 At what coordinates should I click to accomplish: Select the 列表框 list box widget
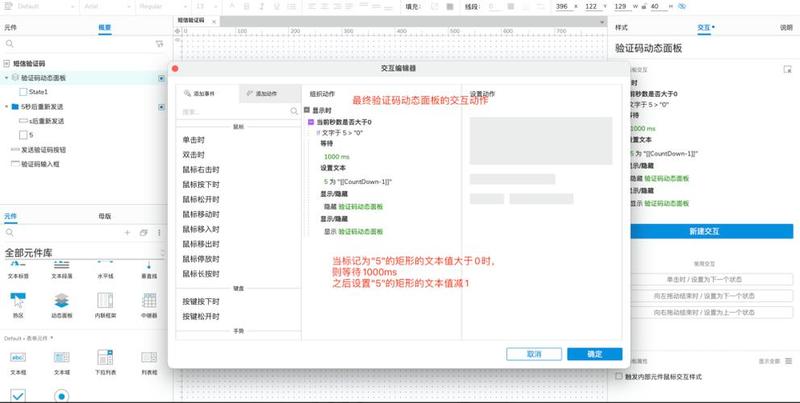point(148,362)
